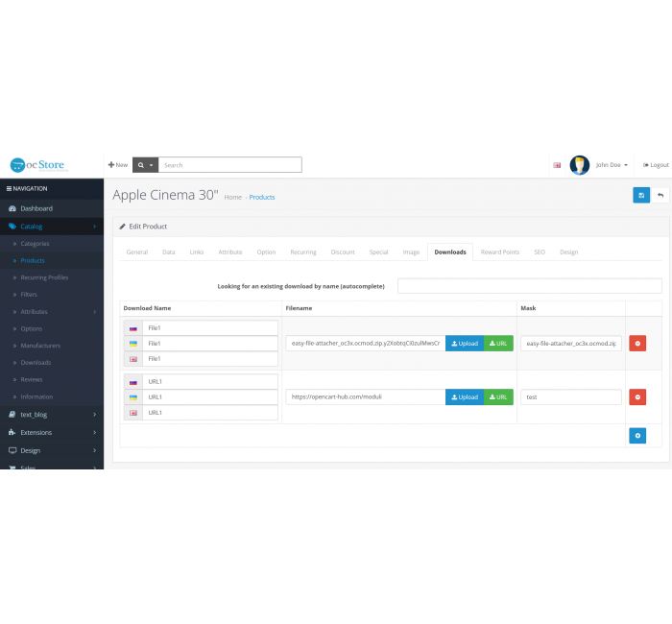Open the John Doe user dropdown
This screenshot has width=672, height=624.
tap(612, 165)
